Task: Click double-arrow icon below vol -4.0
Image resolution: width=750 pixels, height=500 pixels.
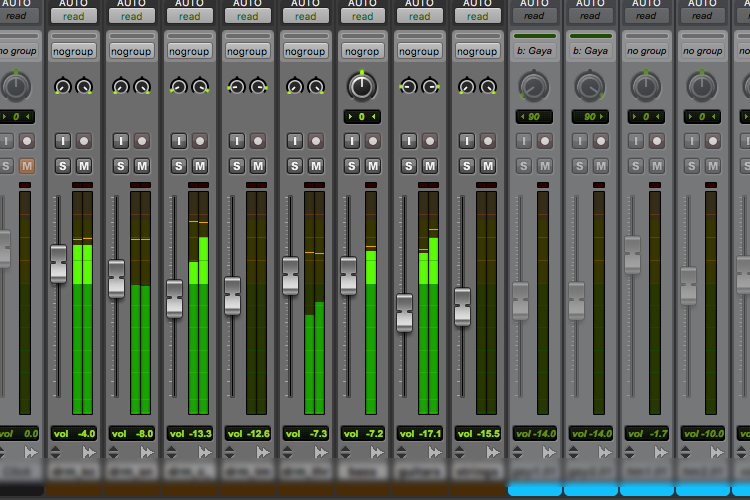Action: point(89,452)
